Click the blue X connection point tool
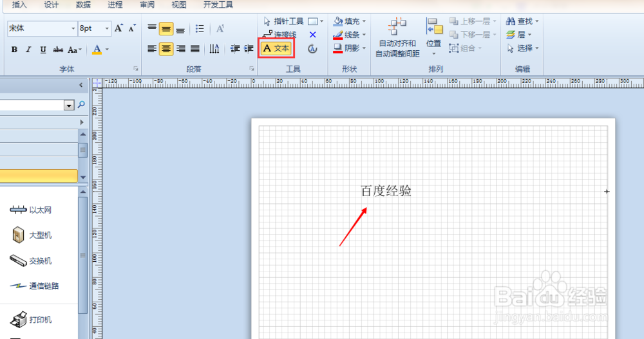This screenshot has height=339, width=644. click(312, 35)
